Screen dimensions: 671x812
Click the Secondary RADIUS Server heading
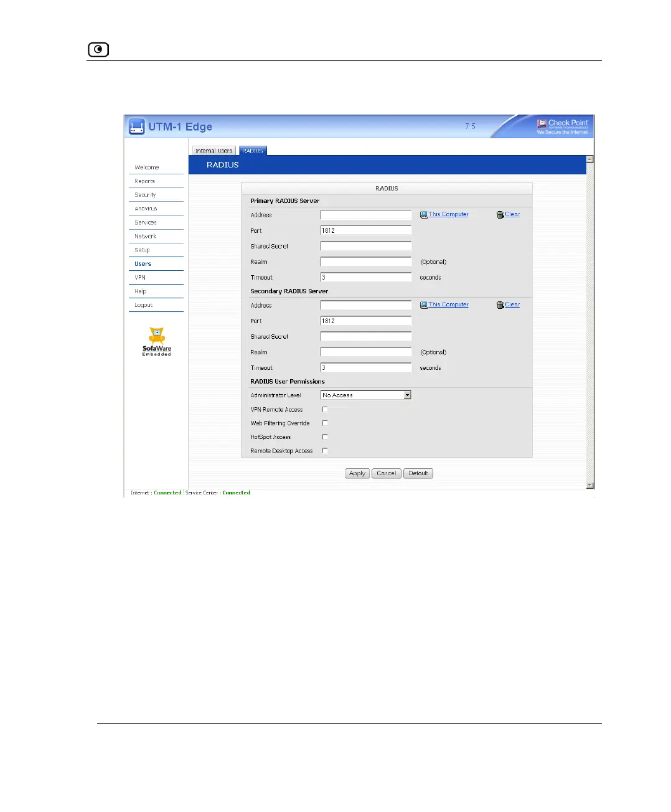tap(289, 291)
